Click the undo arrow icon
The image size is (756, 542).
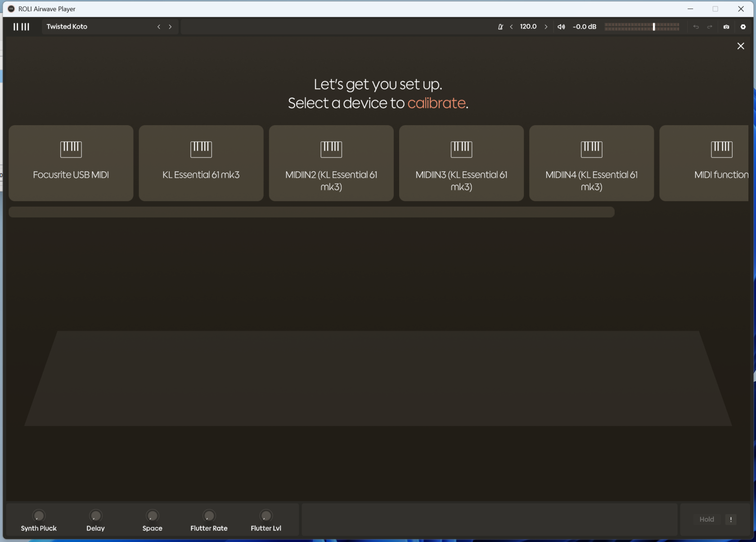tap(696, 27)
